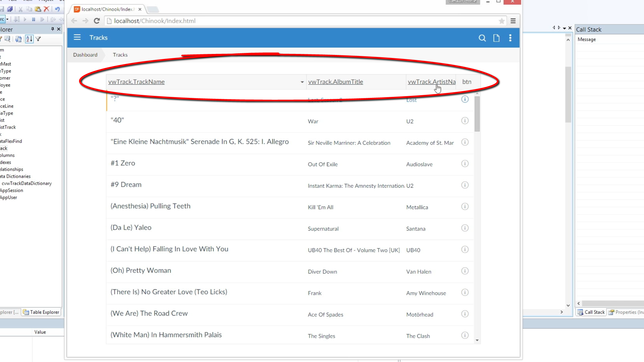Select the Properties tab at bottom right
Viewport: 644px width, 362px height.
click(x=625, y=312)
